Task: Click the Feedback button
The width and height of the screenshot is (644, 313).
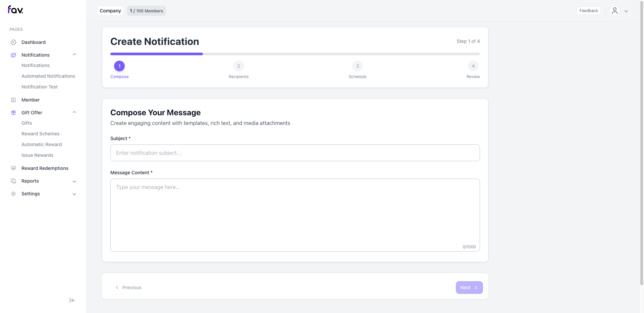Action: [x=589, y=10]
